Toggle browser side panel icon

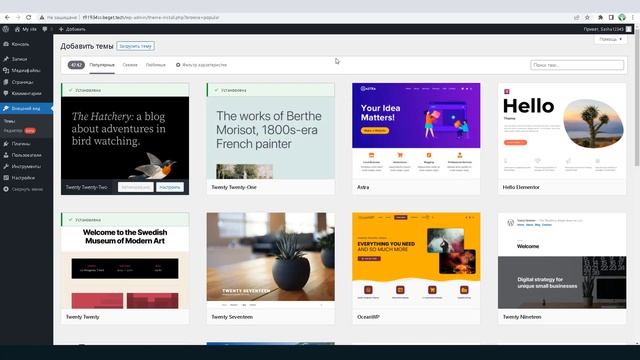(x=611, y=18)
